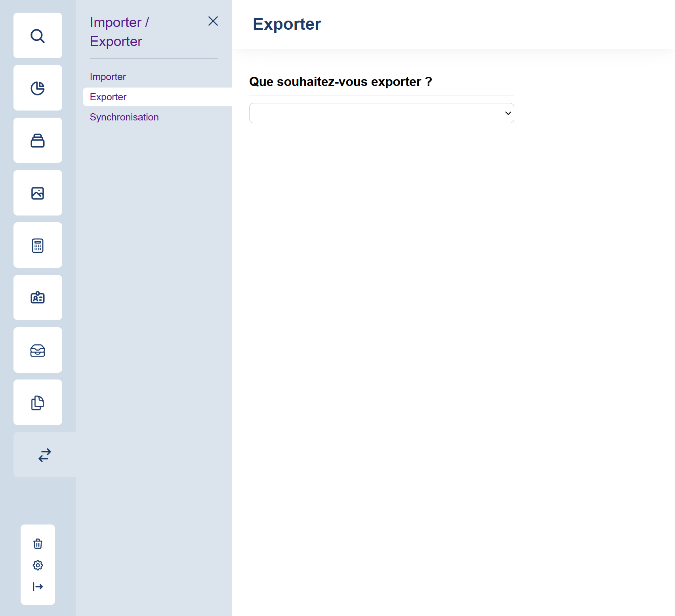Open the search magnifier in the sidebar
The width and height of the screenshot is (675, 616).
click(38, 36)
